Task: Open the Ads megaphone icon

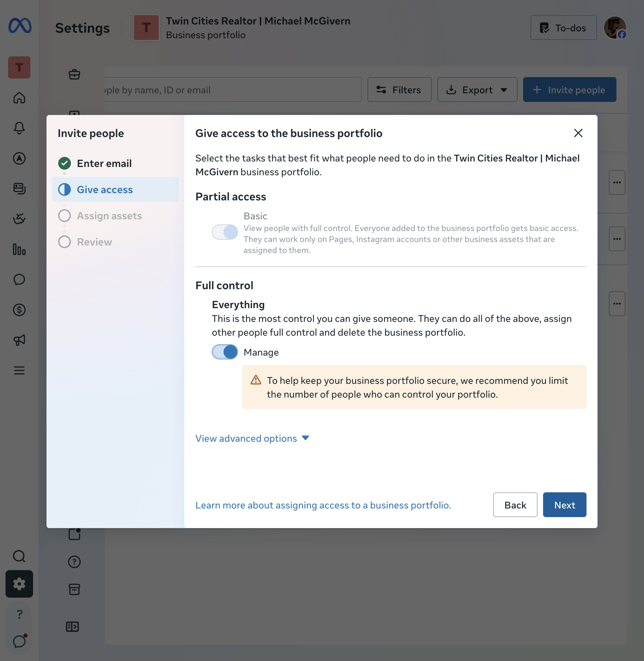Action: click(x=19, y=340)
